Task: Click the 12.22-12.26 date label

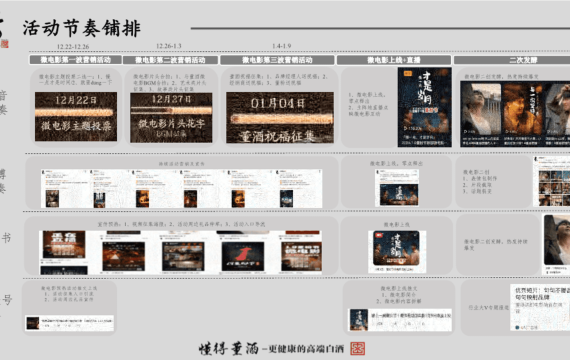Action: pos(73,47)
